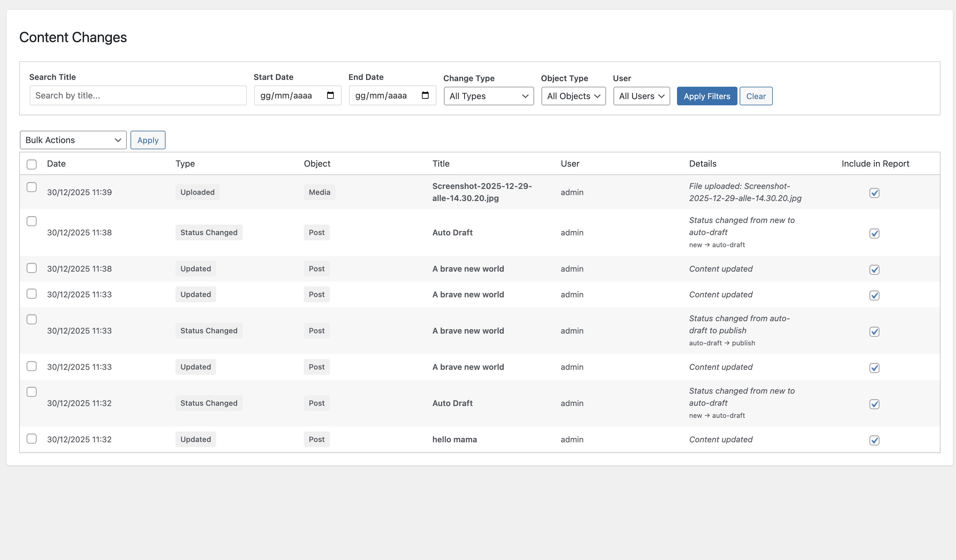
Task: Click the Apply Filters button
Action: [x=706, y=96]
